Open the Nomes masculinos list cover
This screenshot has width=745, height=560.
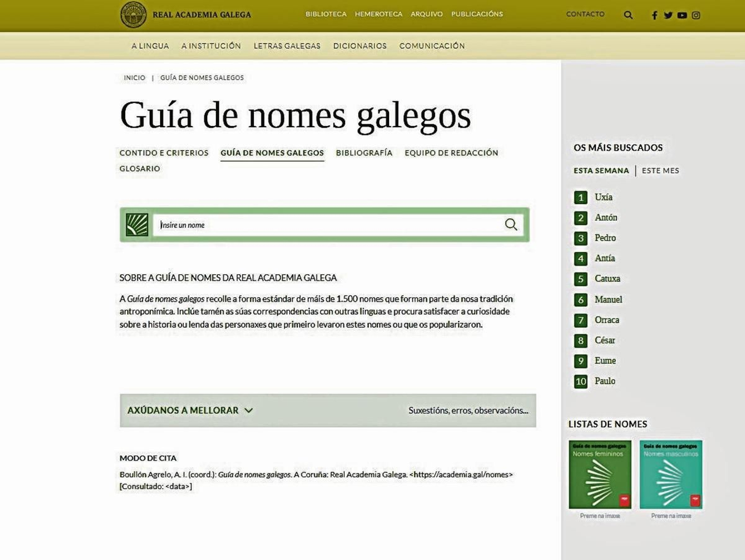tap(671, 474)
